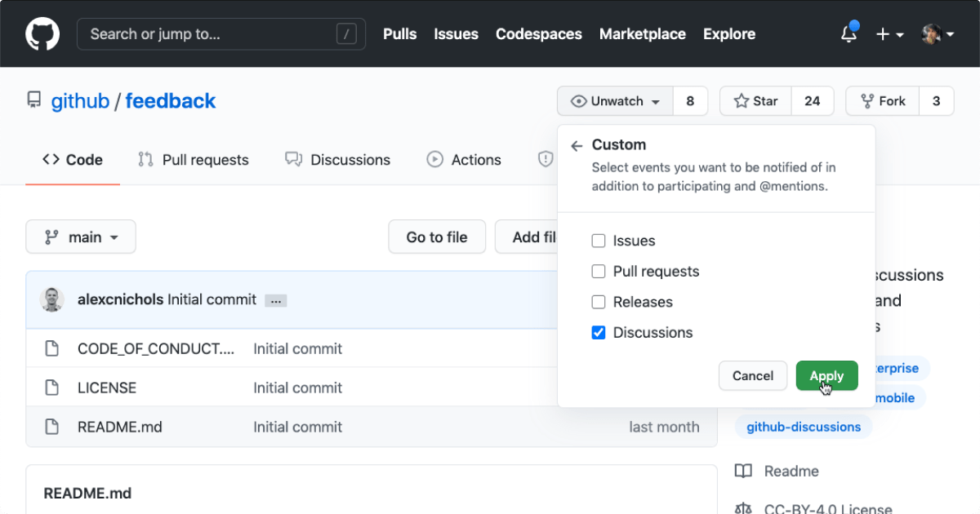
Task: Enable the Issues checkbox
Action: click(599, 241)
